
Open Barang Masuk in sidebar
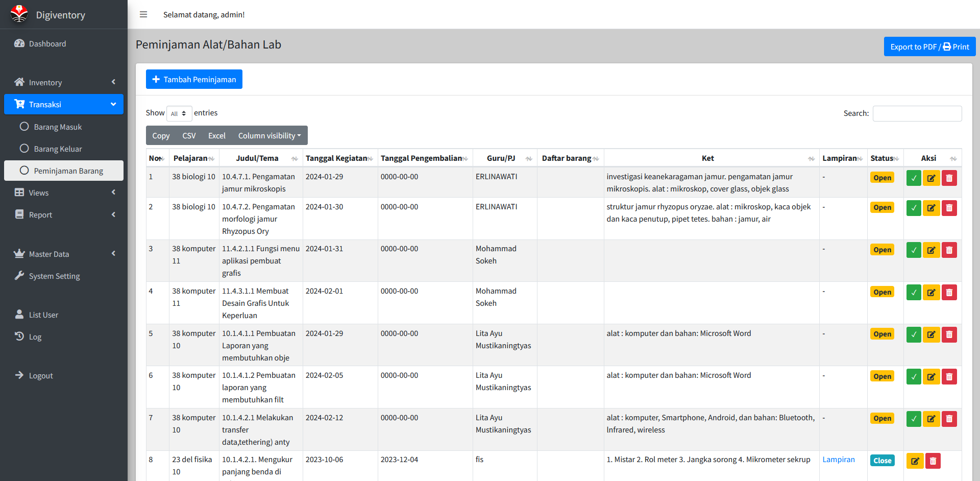[x=58, y=127]
